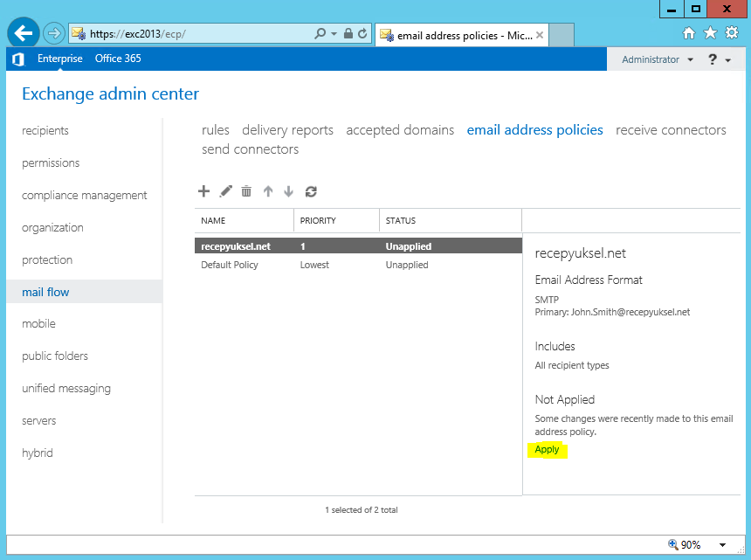Click the Exchange admin center title

pyautogui.click(x=110, y=93)
